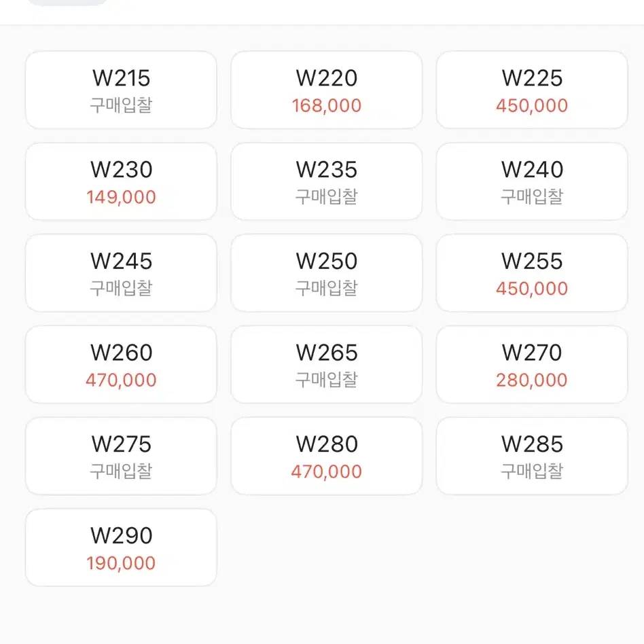Click the 280,000 price under W270

tap(532, 380)
